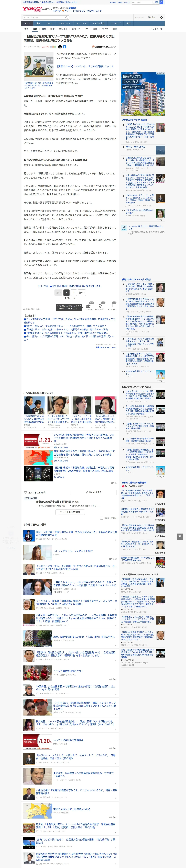Open settings via the gear icon
The width and height of the screenshot is (186, 868).
coord(161,18)
